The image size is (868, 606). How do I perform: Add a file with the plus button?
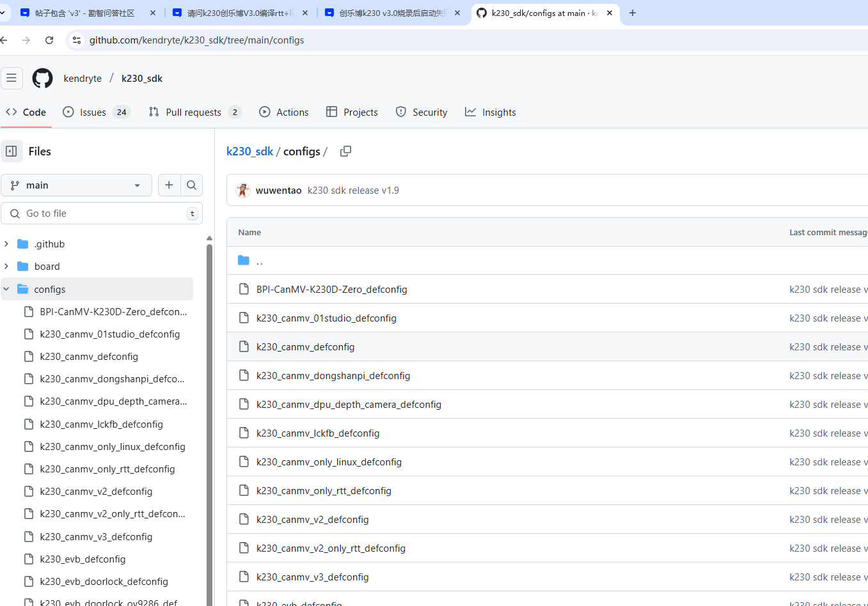pyautogui.click(x=169, y=185)
